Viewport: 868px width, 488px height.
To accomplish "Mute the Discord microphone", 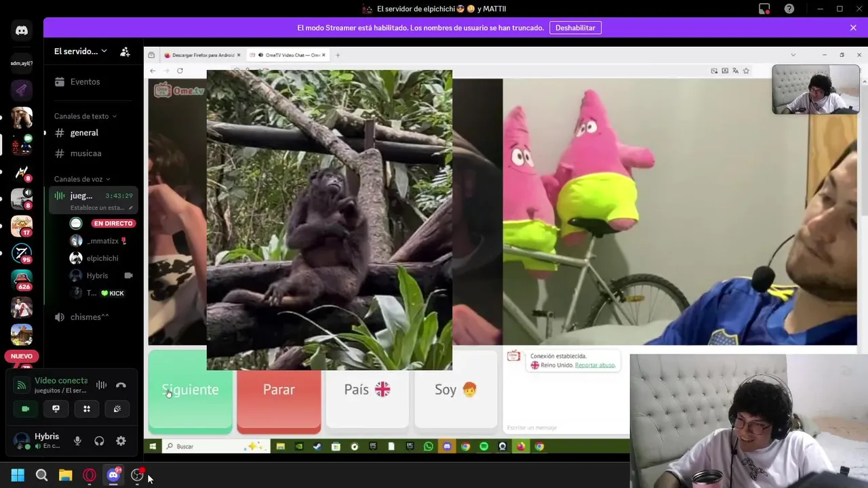I will tap(77, 441).
